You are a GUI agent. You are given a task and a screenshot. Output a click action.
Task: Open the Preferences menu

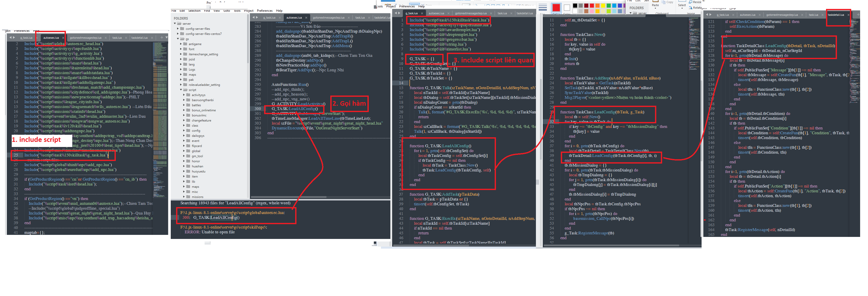[x=265, y=10]
